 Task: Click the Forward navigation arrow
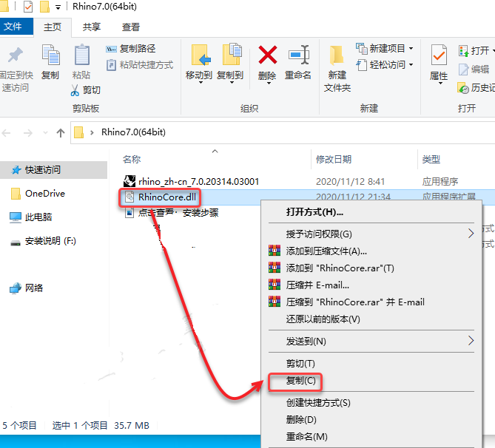pos(28,133)
